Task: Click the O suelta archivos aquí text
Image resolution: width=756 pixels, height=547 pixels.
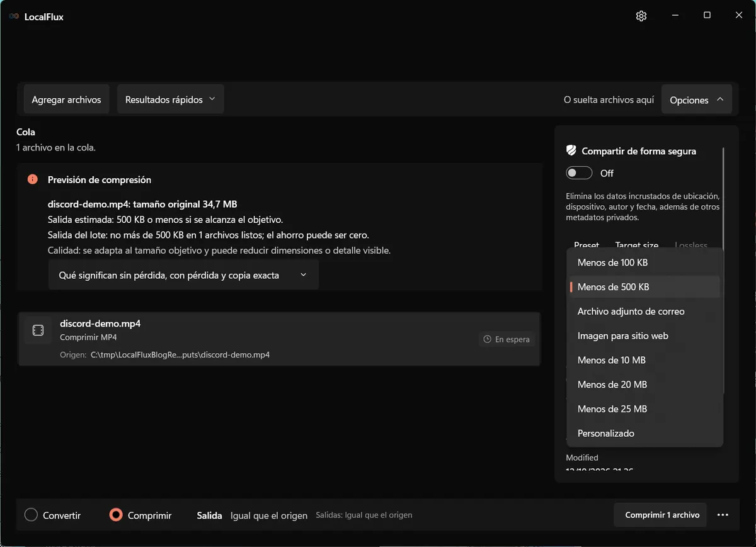Action: (x=609, y=100)
